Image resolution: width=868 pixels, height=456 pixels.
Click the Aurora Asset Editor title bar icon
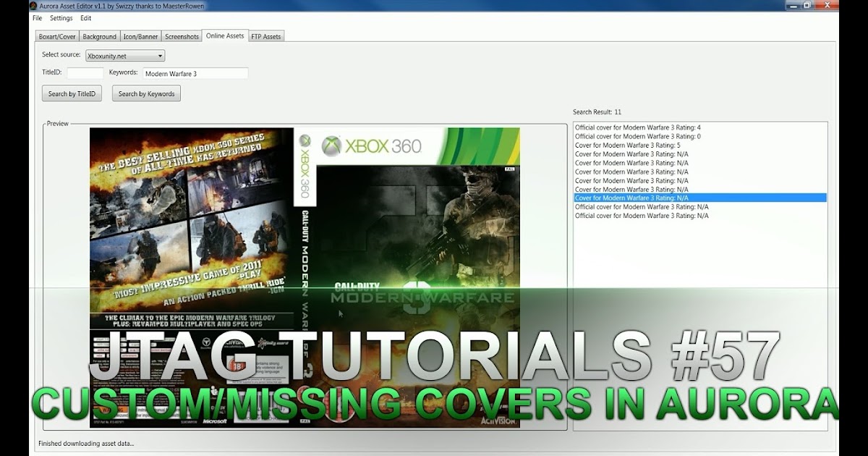tap(35, 6)
